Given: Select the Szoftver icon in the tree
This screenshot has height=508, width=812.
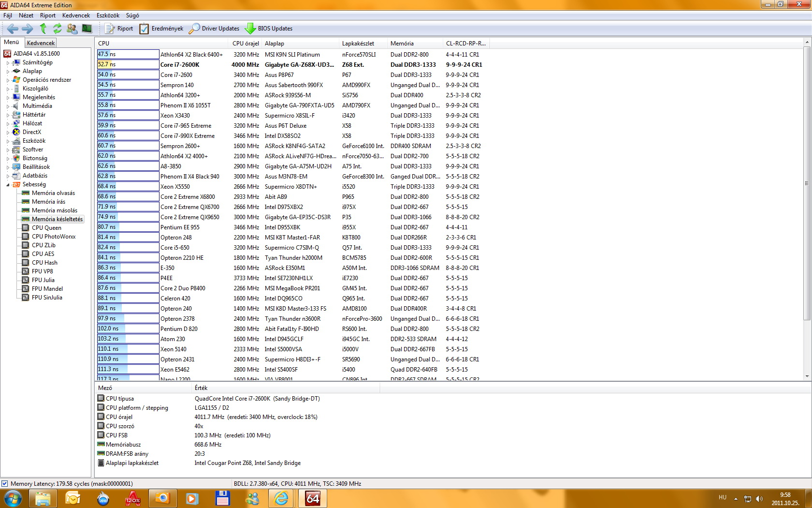Looking at the screenshot, I should (16, 149).
